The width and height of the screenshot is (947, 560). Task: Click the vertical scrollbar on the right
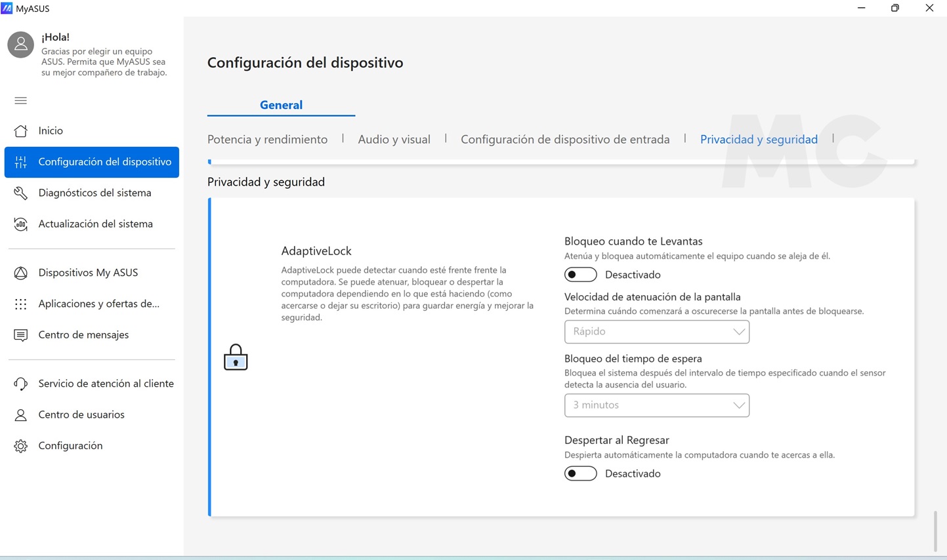pos(935,531)
